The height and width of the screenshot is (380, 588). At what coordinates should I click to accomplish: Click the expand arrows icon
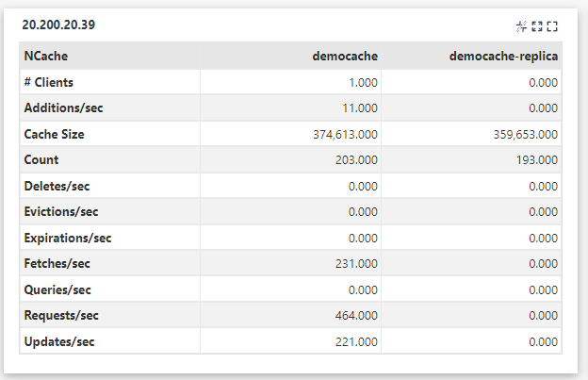tap(537, 26)
